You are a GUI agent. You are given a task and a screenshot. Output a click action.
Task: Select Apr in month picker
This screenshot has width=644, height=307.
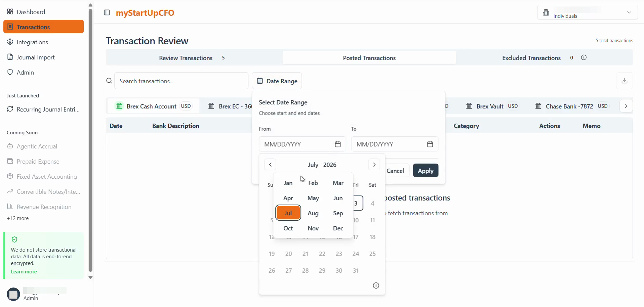(x=288, y=198)
